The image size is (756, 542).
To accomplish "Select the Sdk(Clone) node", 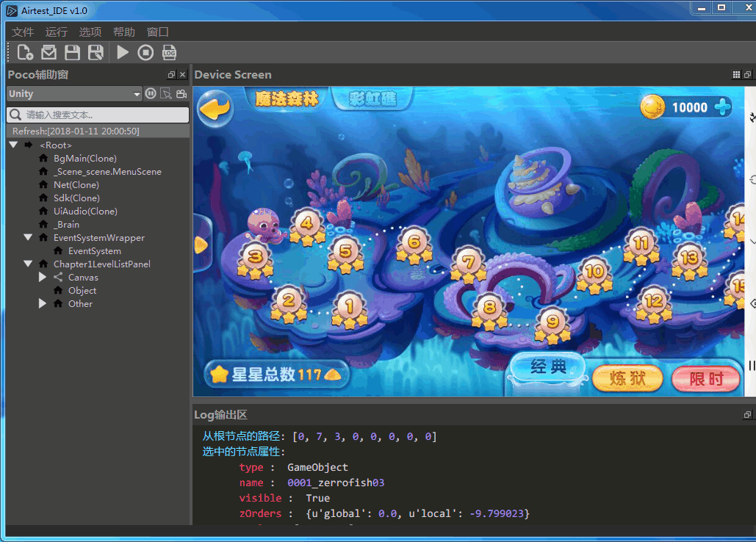I will (76, 198).
